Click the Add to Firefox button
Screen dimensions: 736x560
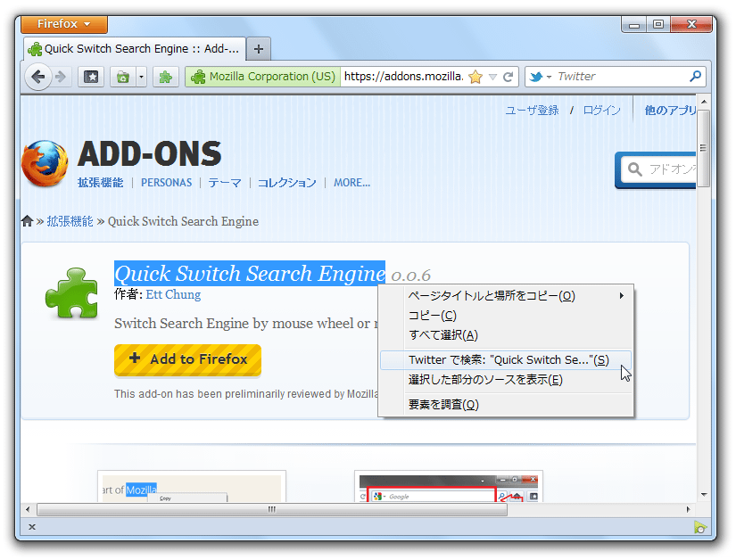click(187, 359)
